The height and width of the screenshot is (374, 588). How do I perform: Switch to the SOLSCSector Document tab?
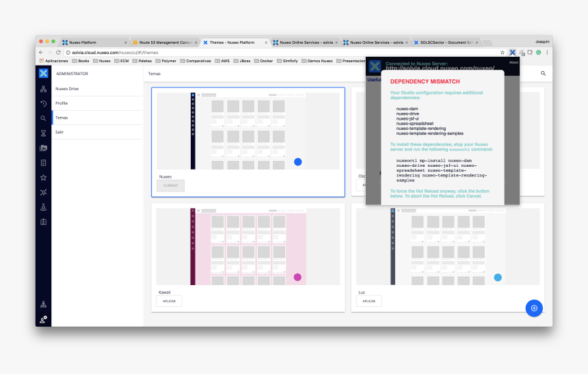click(x=446, y=42)
